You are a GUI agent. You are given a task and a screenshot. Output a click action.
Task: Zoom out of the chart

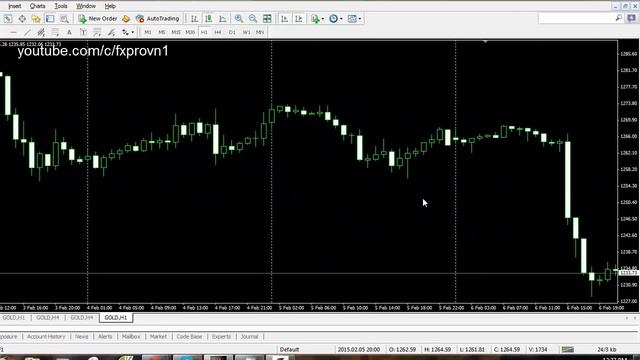tap(253, 18)
